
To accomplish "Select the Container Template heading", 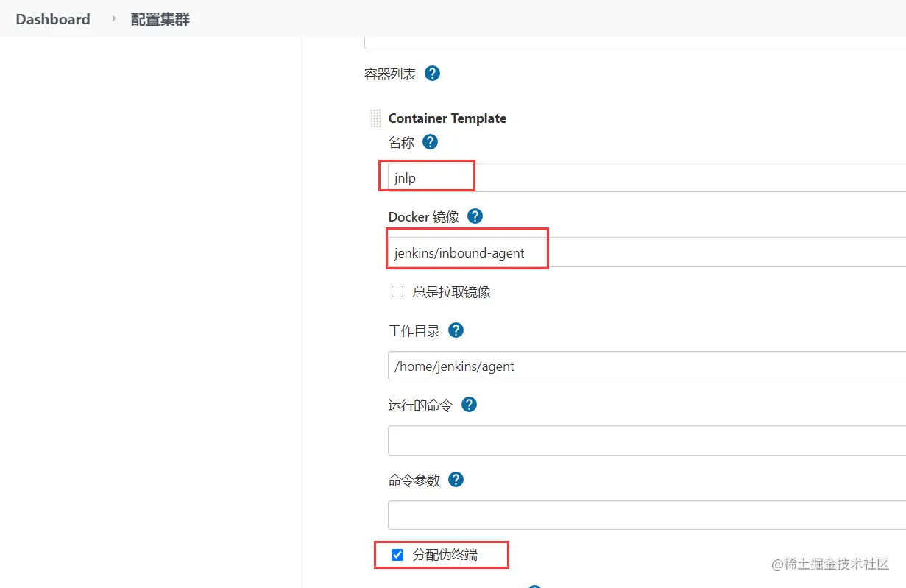I will [447, 118].
